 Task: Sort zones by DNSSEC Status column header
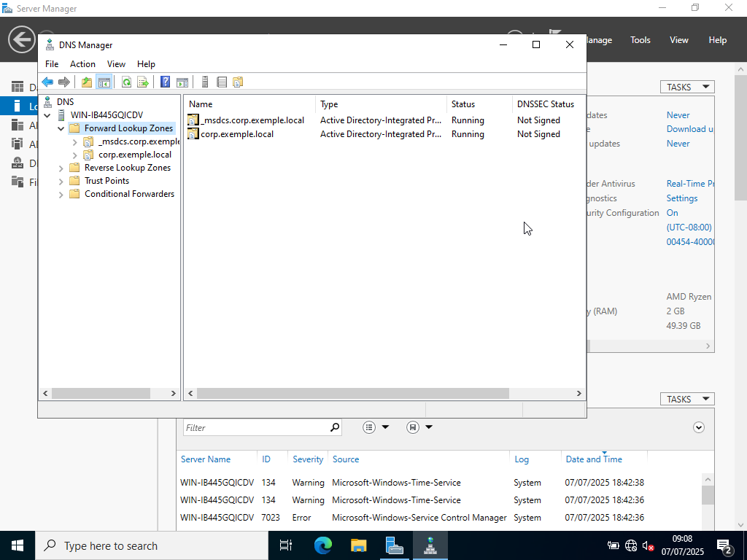[546, 104]
